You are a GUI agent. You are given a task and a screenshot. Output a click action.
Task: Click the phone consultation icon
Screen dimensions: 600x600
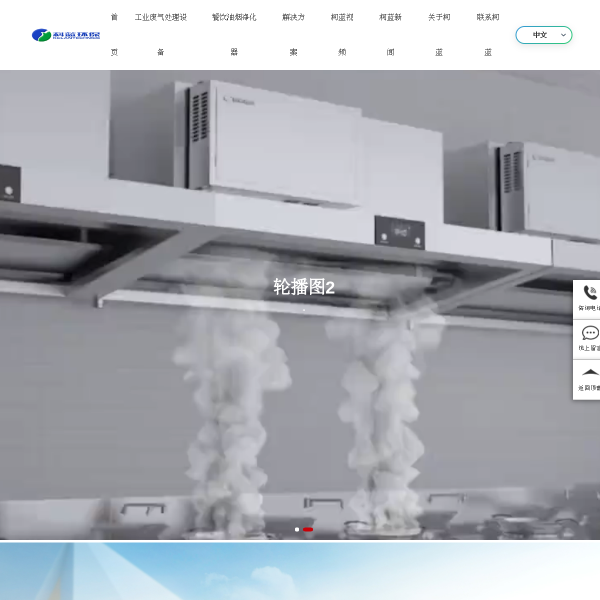[590, 293]
